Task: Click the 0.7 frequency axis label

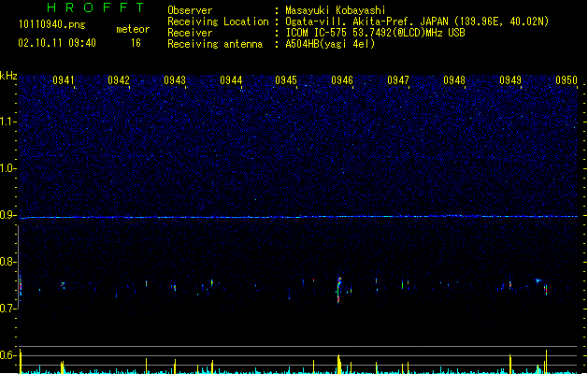Action: 7,309
